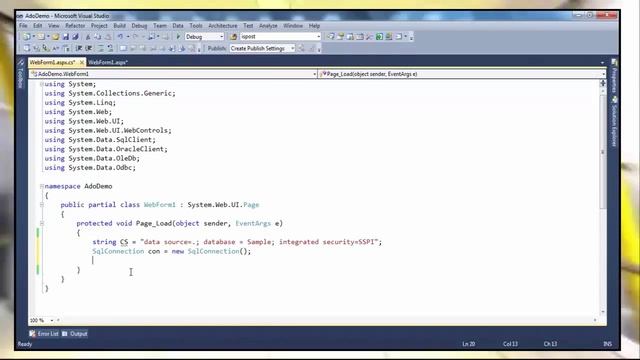The height and width of the screenshot is (360, 640).
Task: Click the Decrease Line Indent icon
Action: 79,48
